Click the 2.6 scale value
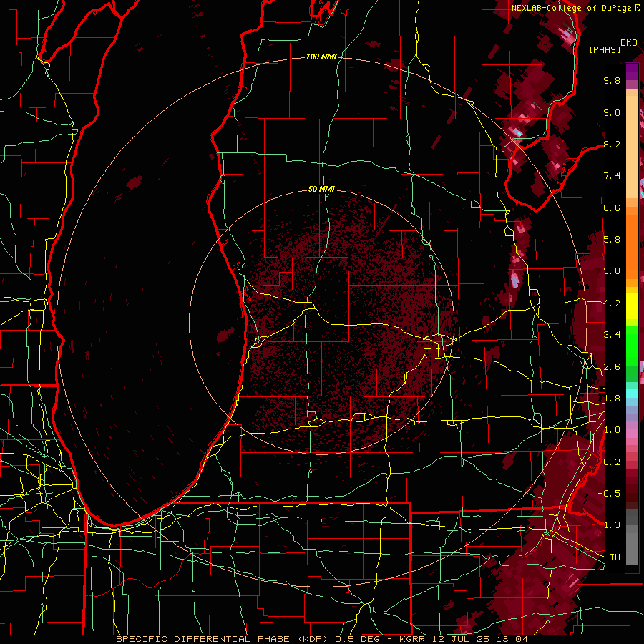Image resolution: width=644 pixels, height=644 pixels. [x=612, y=367]
